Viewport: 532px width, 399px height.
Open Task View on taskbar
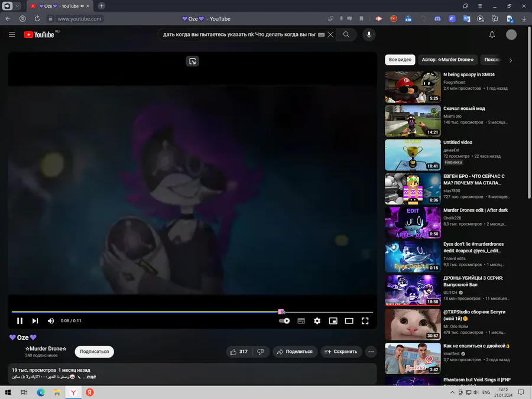pos(24,392)
